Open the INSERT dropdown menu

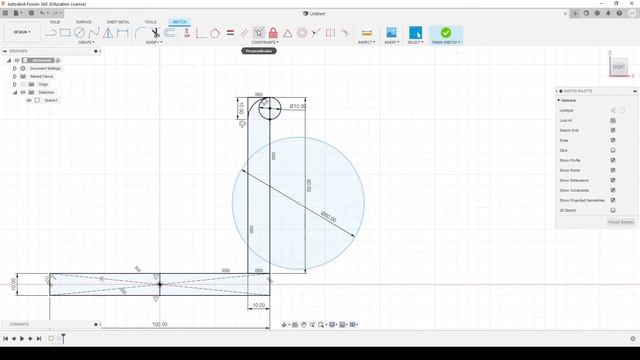[391, 42]
